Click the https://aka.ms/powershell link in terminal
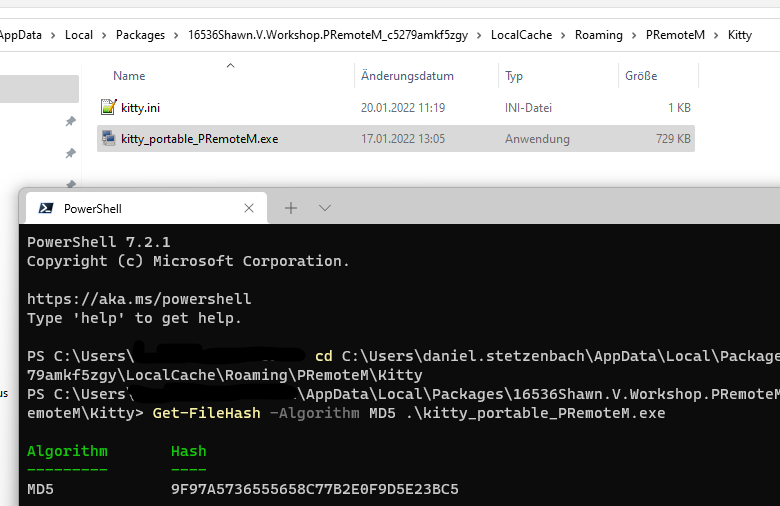The image size is (780, 506). [x=139, y=299]
